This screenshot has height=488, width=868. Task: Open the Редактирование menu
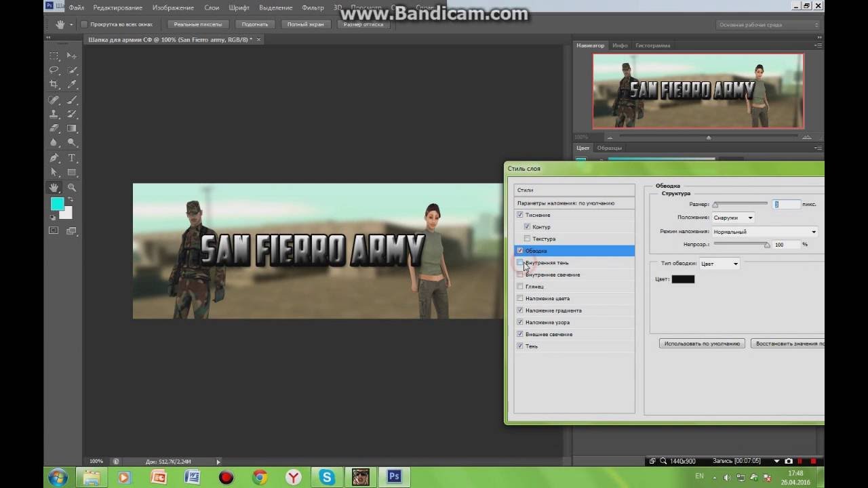(x=118, y=7)
